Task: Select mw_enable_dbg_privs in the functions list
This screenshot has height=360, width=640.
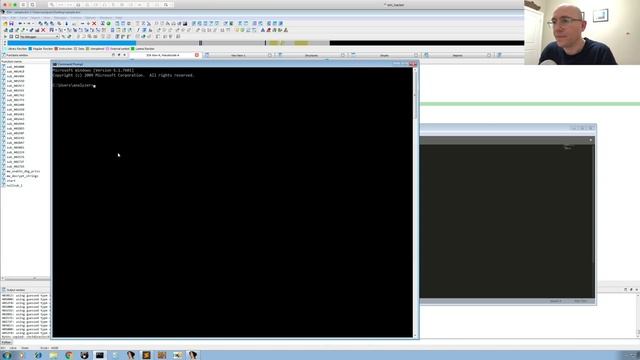Action: click(23, 171)
